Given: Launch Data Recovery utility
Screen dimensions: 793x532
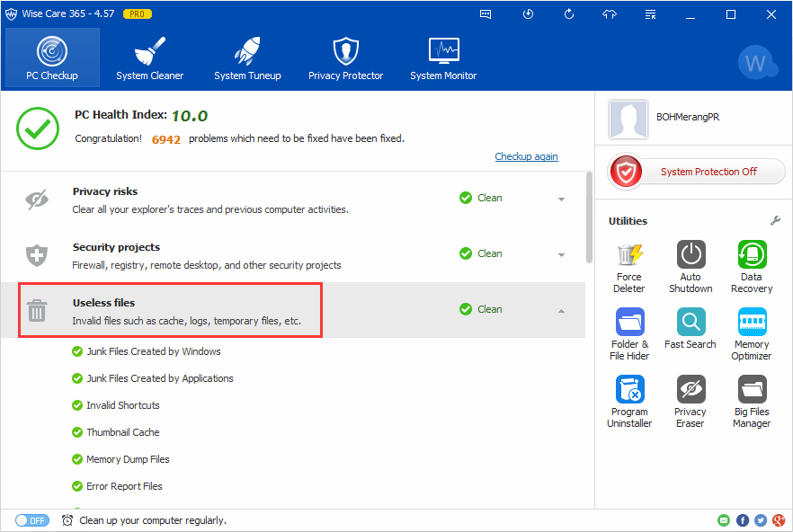Looking at the screenshot, I should [752, 267].
